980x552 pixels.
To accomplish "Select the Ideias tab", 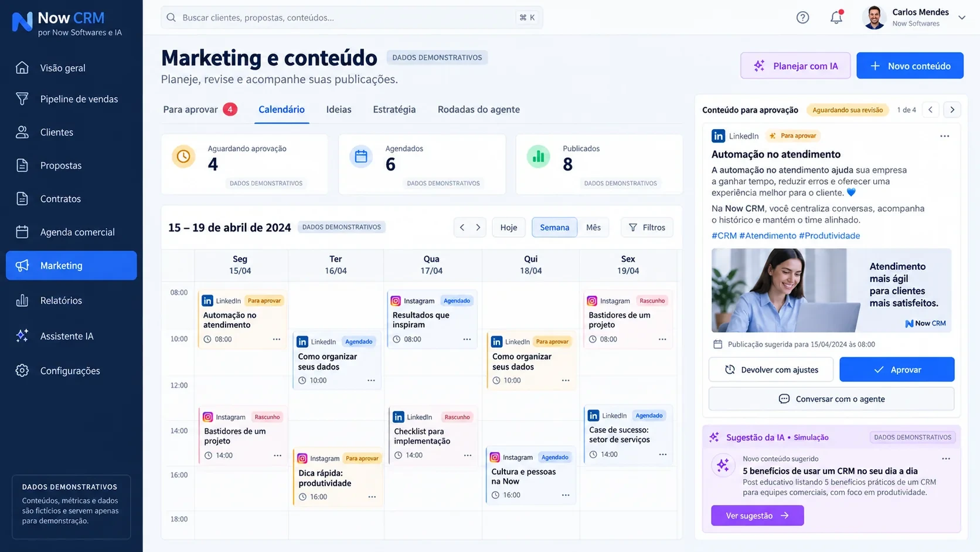I will 339,109.
